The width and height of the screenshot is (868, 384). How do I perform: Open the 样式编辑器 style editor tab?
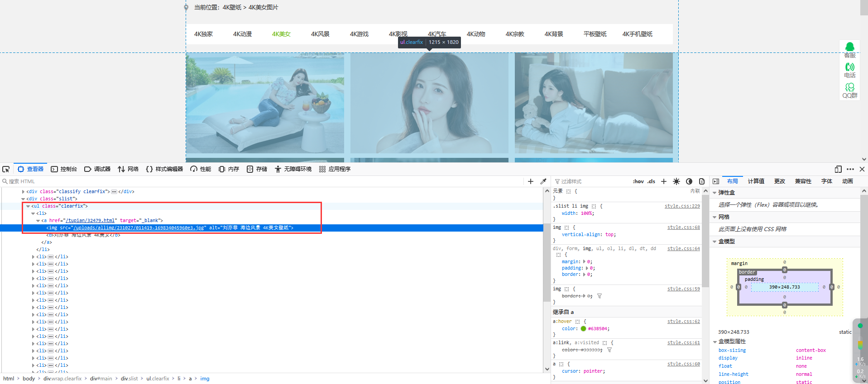coord(164,169)
